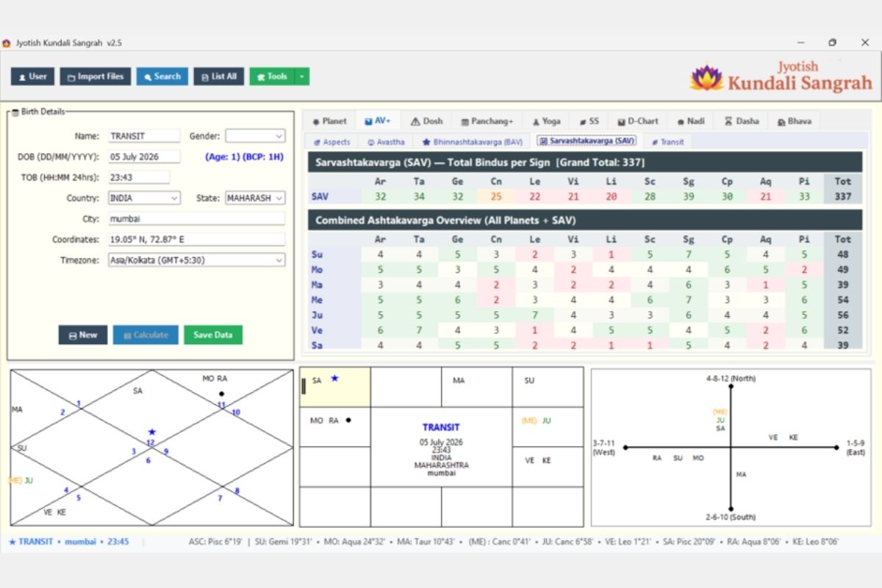
Task: Click the Jyotish Kundali Sangrah lotus logo
Action: (706, 76)
